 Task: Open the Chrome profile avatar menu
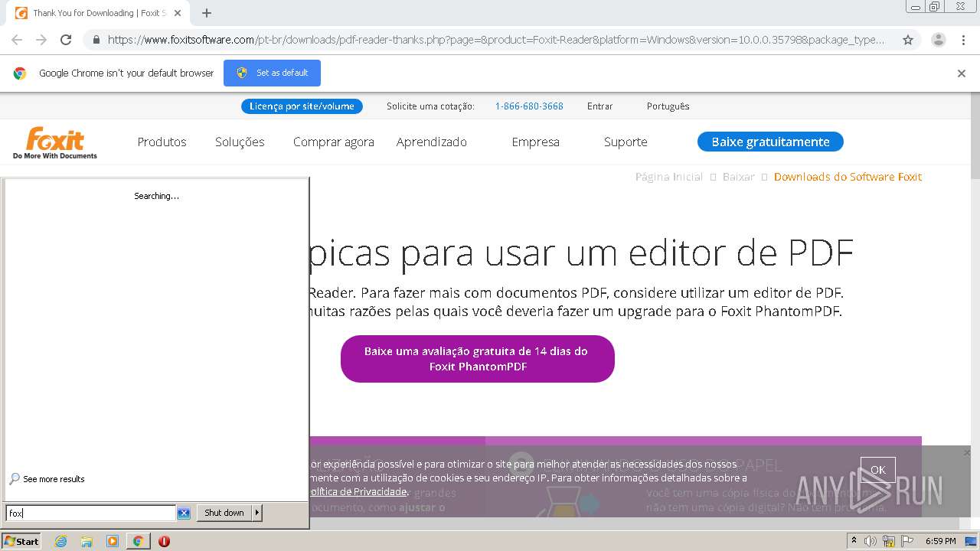coord(939,40)
